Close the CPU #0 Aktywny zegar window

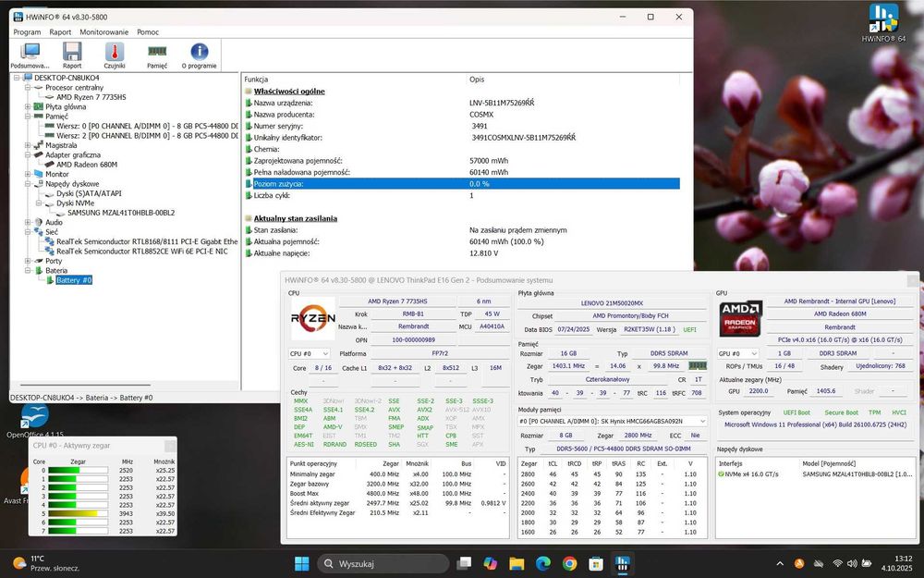170,446
